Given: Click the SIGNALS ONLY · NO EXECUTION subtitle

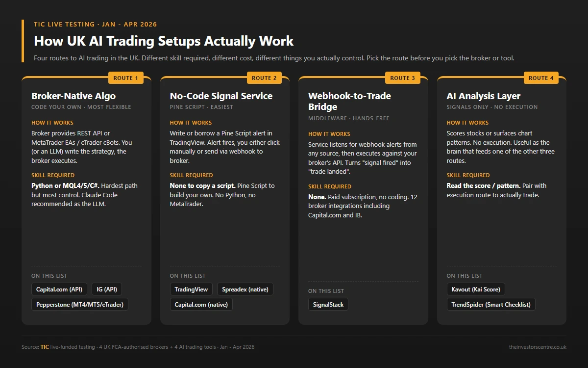Looking at the screenshot, I should click(492, 107).
